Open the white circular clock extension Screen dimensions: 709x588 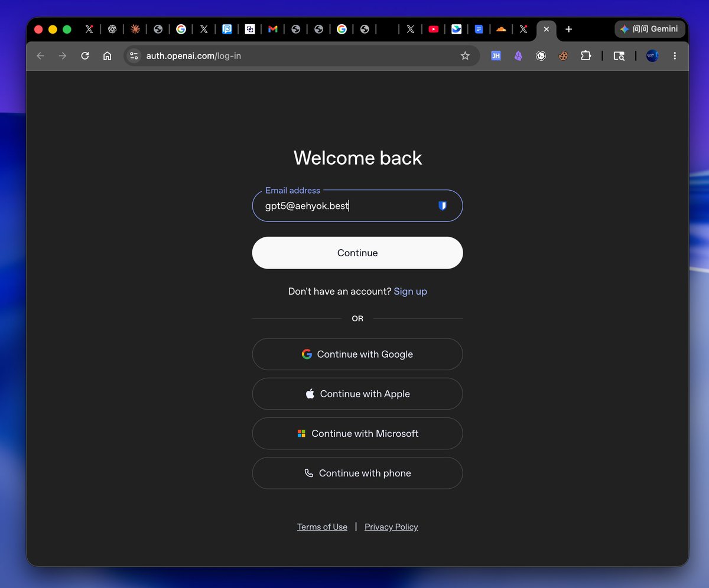(x=541, y=56)
